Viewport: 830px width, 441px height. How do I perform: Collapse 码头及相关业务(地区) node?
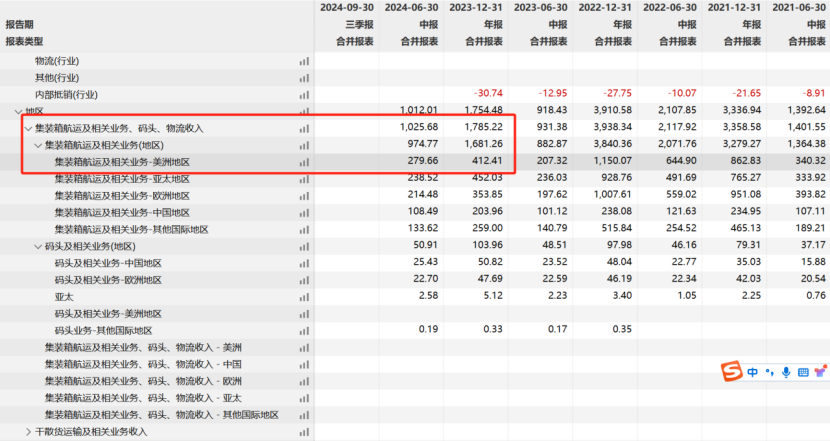click(38, 247)
